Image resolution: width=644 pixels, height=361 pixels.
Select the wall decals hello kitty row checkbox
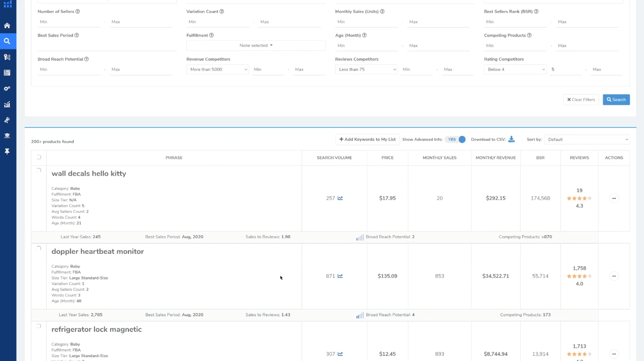pyautogui.click(x=39, y=170)
